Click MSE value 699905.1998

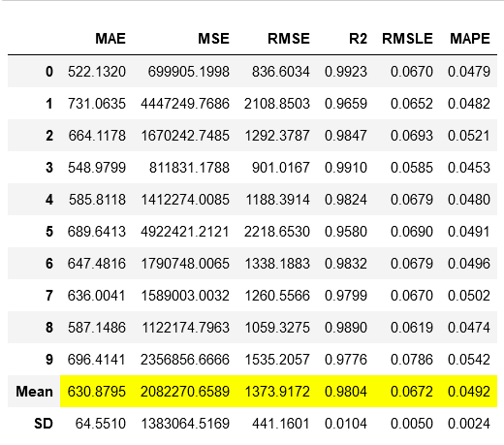click(x=189, y=72)
